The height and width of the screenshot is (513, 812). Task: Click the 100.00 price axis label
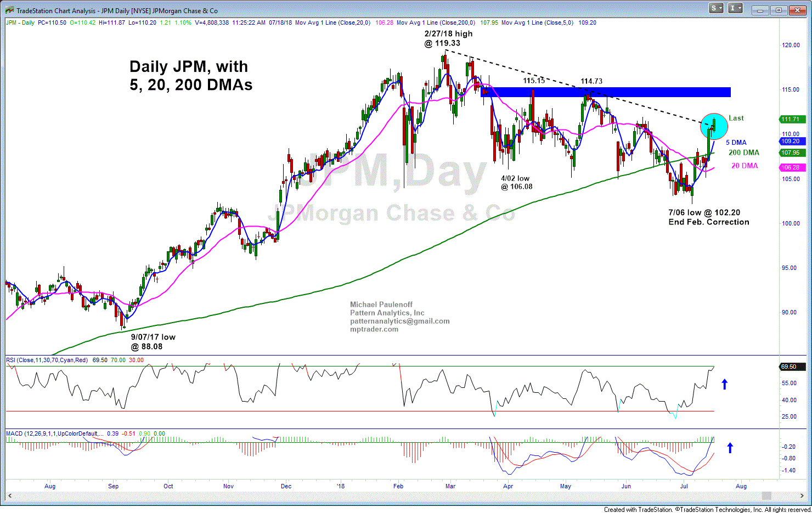(791, 223)
